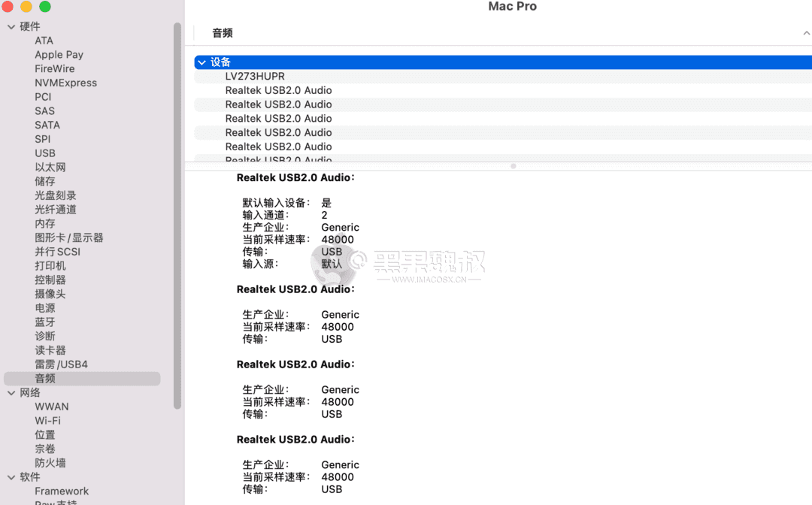The height and width of the screenshot is (505, 812).
Task: Open 储存 sidebar item
Action: coord(45,181)
